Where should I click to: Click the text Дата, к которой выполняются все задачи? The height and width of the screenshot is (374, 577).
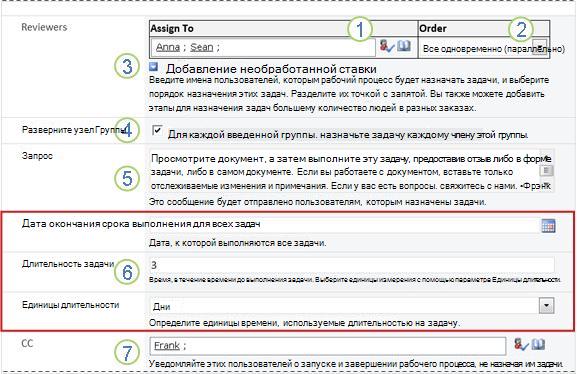pos(238,243)
